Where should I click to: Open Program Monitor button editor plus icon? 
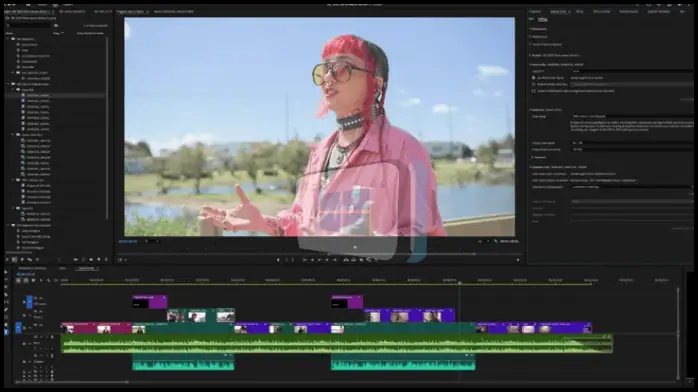(x=518, y=260)
